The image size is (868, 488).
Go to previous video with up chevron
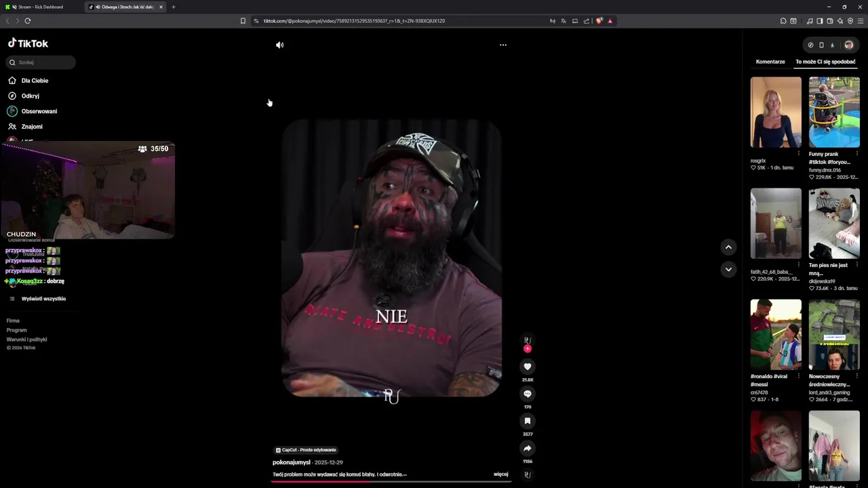[728, 247]
